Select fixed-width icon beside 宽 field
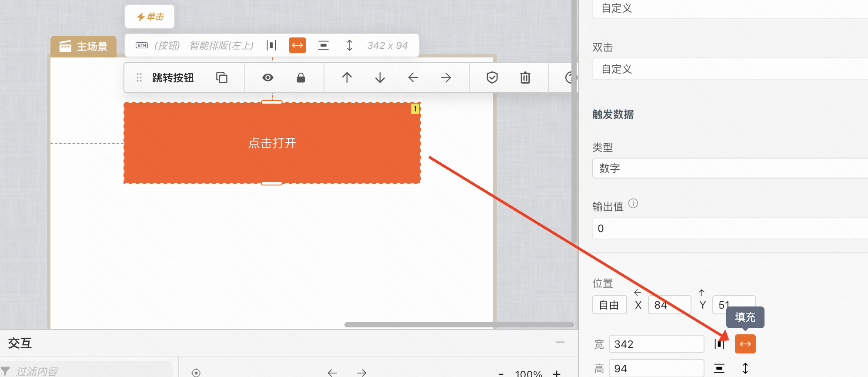 pos(719,344)
